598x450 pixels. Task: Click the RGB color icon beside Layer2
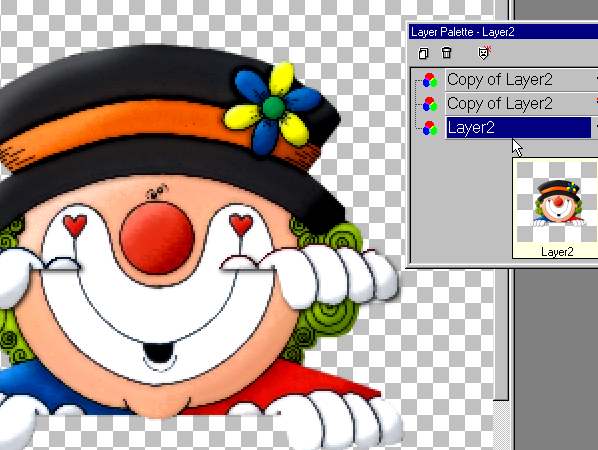(x=430, y=128)
